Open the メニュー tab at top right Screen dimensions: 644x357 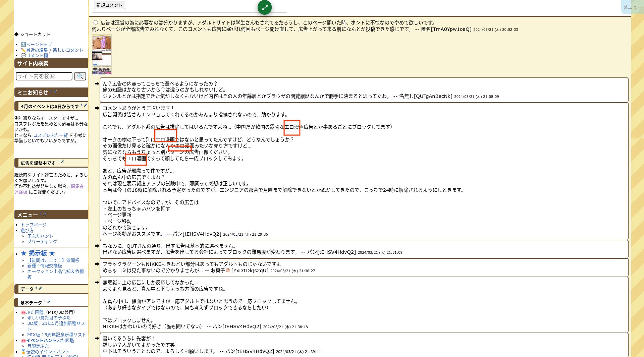point(632,7)
